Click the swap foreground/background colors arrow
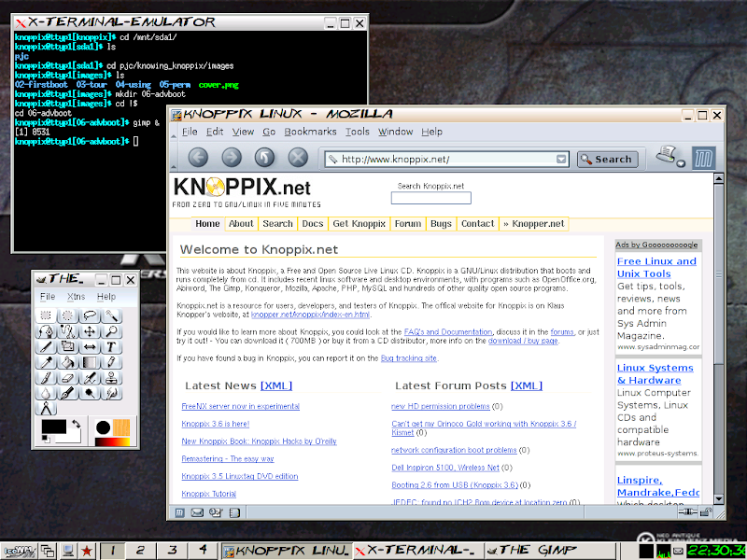Image resolution: width=747 pixels, height=560 pixels. [x=76, y=425]
